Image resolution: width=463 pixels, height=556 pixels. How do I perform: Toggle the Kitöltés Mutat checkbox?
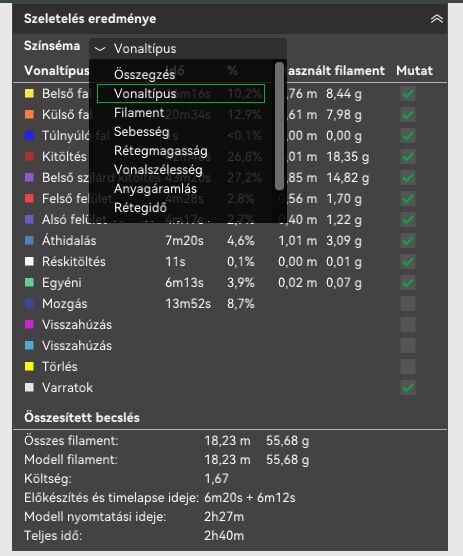point(408,157)
